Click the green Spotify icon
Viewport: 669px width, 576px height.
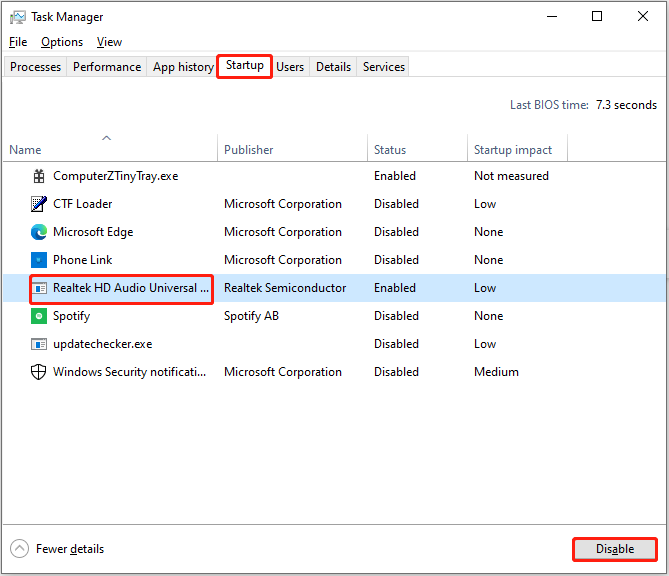point(39,316)
